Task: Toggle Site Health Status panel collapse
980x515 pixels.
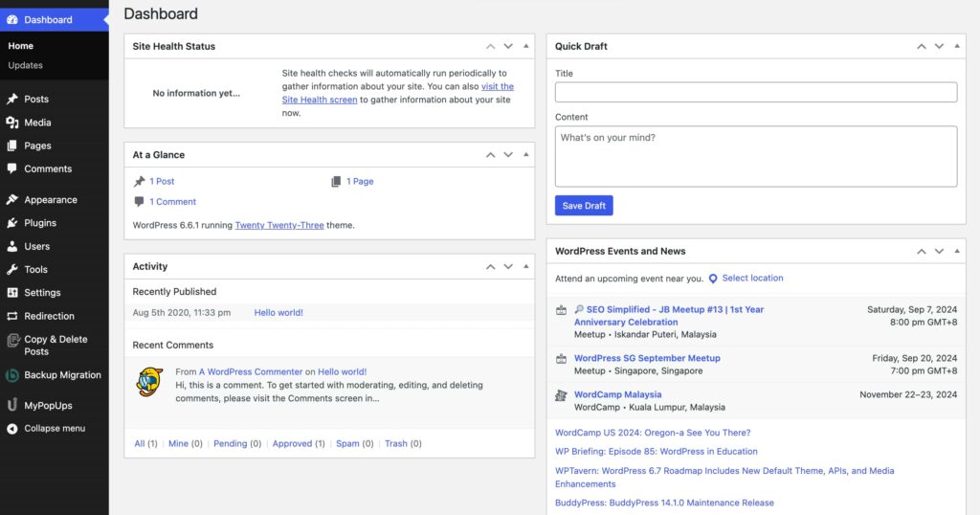Action: point(526,46)
